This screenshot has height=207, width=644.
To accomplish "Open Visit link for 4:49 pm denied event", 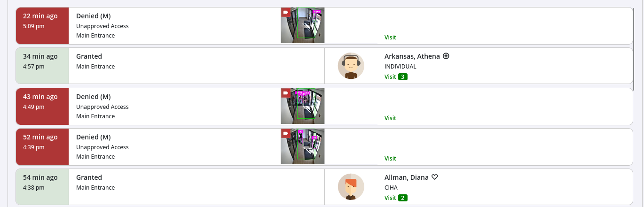I will (x=390, y=118).
